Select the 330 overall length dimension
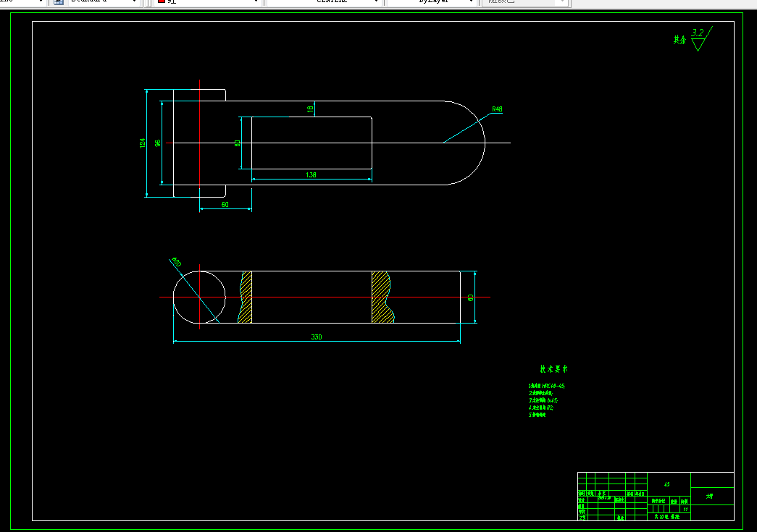757x532 pixels. point(317,337)
